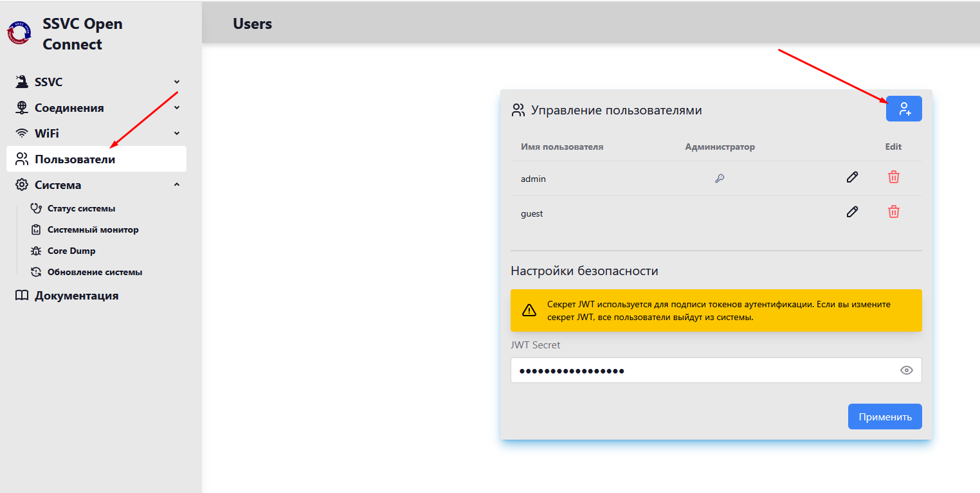
Task: Delete the admin user via trash icon
Action: pos(893,177)
